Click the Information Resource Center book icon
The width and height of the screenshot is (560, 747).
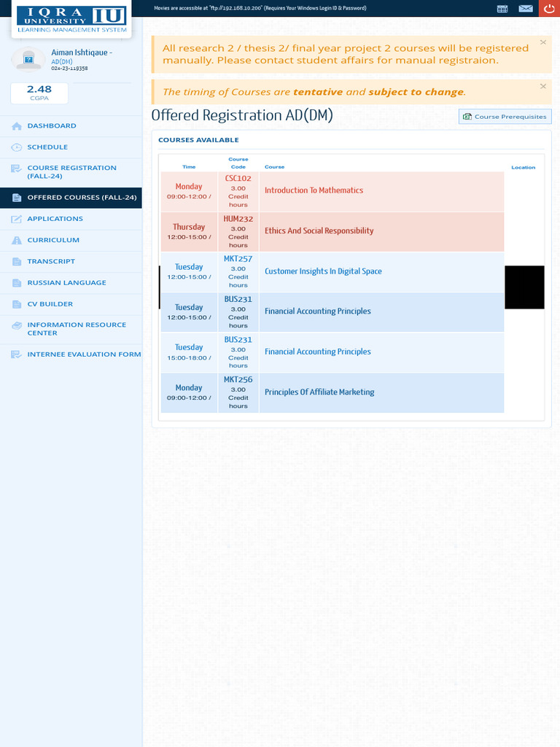pyautogui.click(x=17, y=325)
